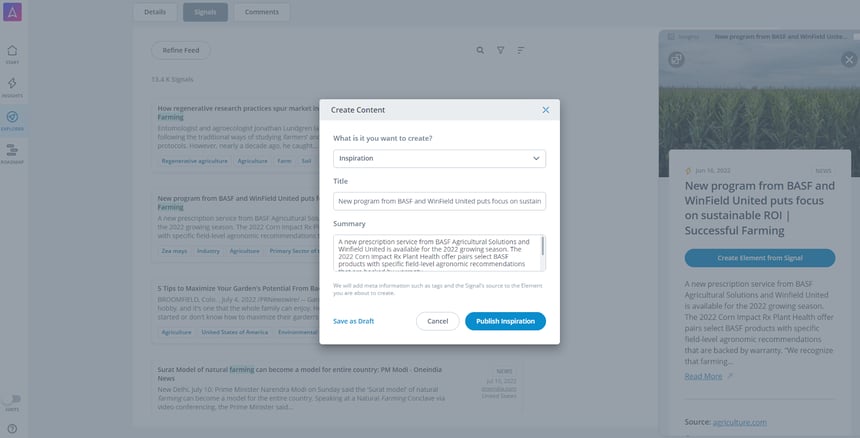Click the help question mark icon
Viewport: 860px width, 438px height.
coord(12,429)
